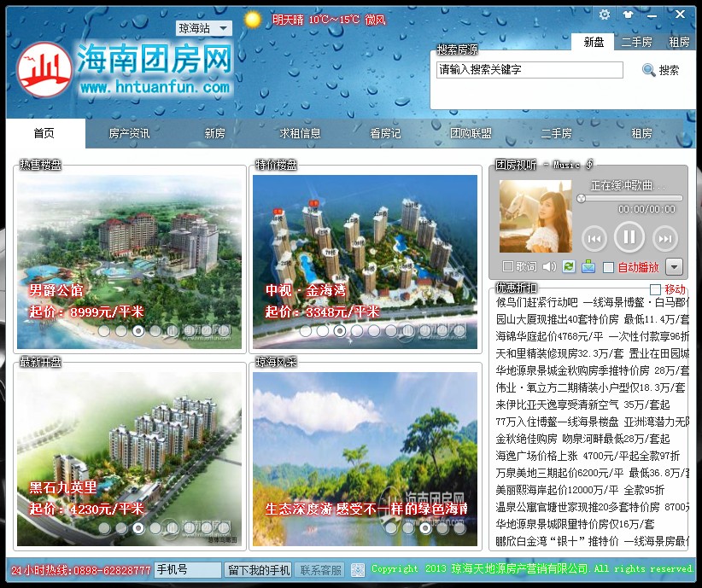Expand the music player dropdown arrow
702x588 pixels.
click(674, 267)
